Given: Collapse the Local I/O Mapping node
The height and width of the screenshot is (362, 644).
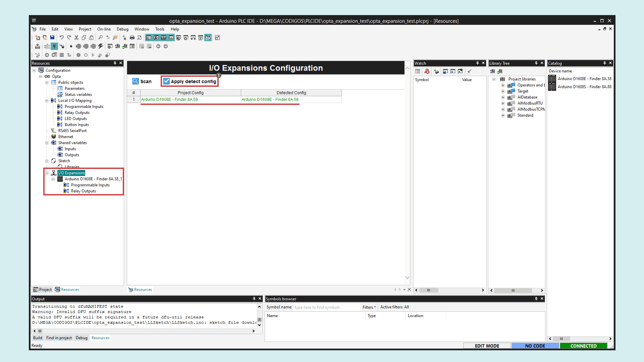Looking at the screenshot, I should tap(47, 100).
